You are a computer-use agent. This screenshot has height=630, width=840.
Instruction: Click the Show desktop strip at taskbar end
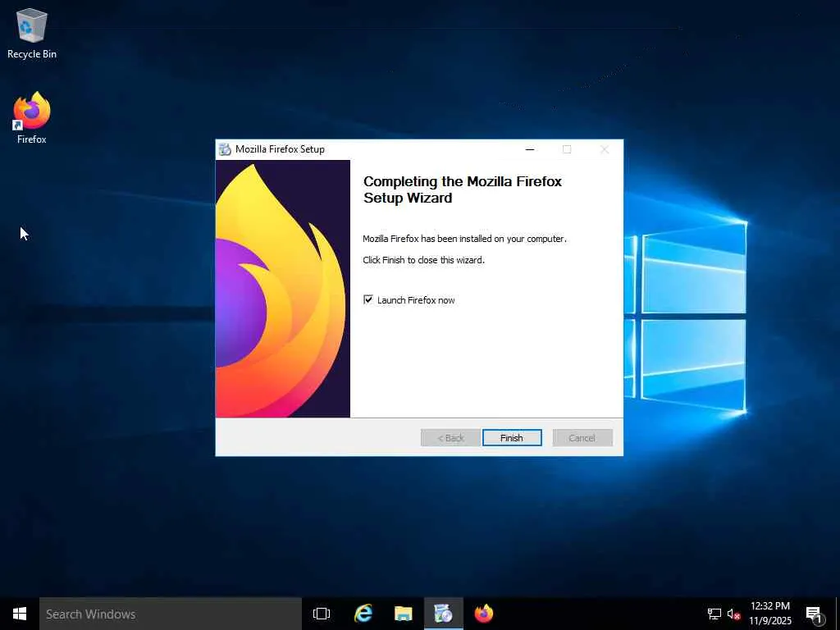(838, 614)
